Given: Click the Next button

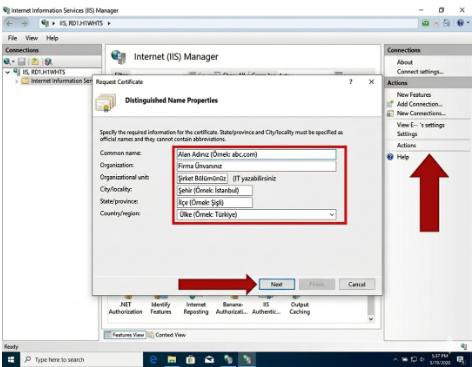Looking at the screenshot, I should point(277,284).
